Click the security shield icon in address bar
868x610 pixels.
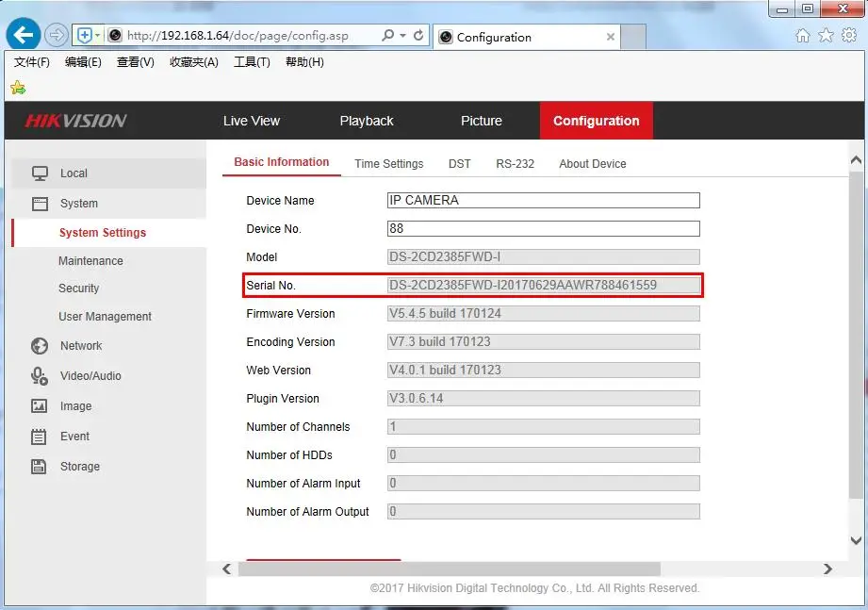coord(84,36)
